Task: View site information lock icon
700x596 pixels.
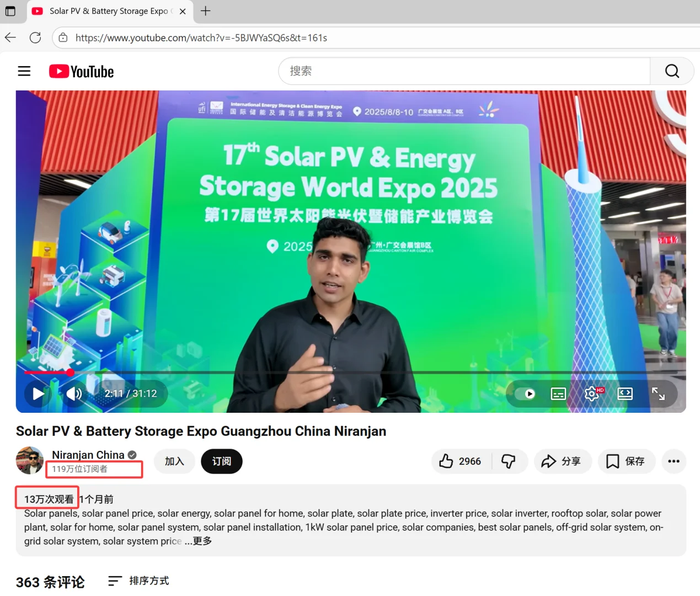Action: [63, 38]
